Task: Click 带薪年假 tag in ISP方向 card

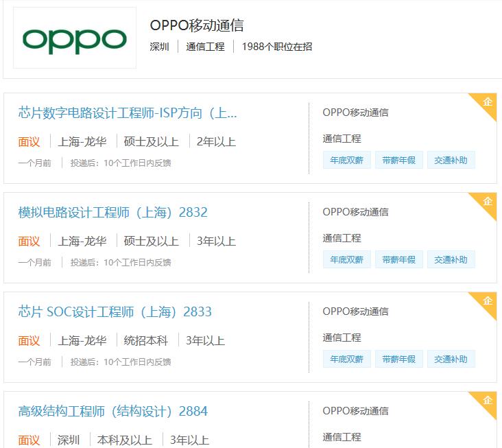Action: click(399, 160)
